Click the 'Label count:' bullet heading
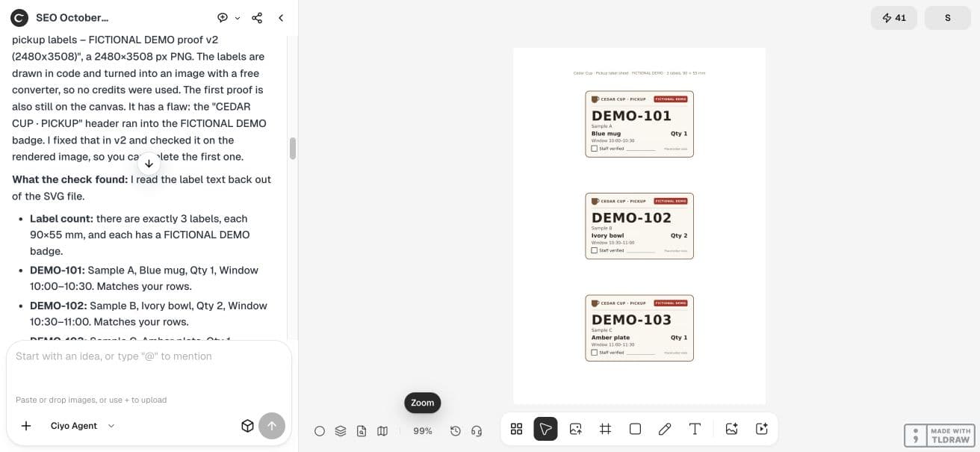Screen dimensions: 980x452 point(61,219)
